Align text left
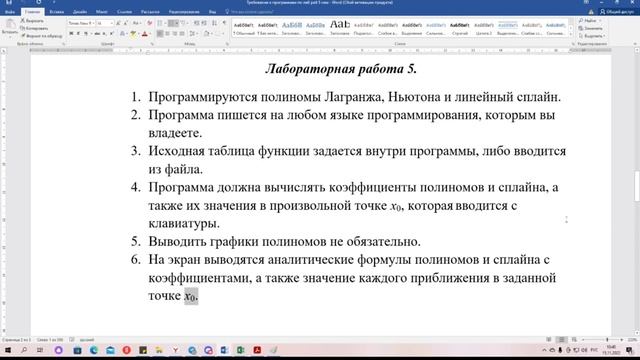Viewport: 640px width, 360px height. pyautogui.click(x=160, y=34)
